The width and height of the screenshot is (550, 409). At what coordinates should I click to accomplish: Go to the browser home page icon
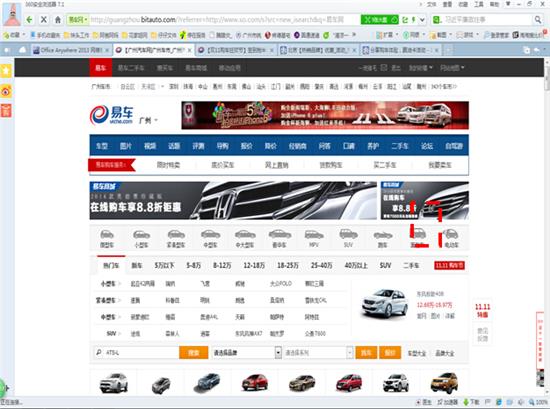(x=58, y=20)
